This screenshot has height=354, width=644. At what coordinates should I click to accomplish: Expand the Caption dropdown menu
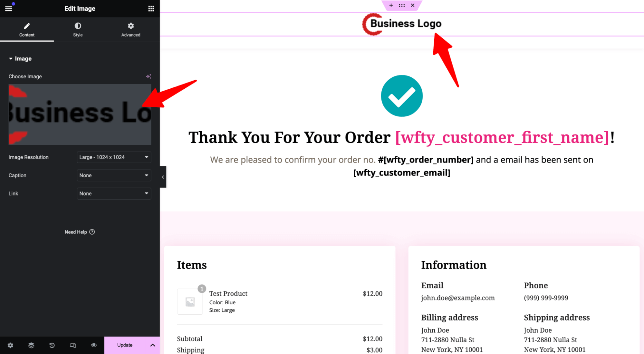pyautogui.click(x=113, y=175)
